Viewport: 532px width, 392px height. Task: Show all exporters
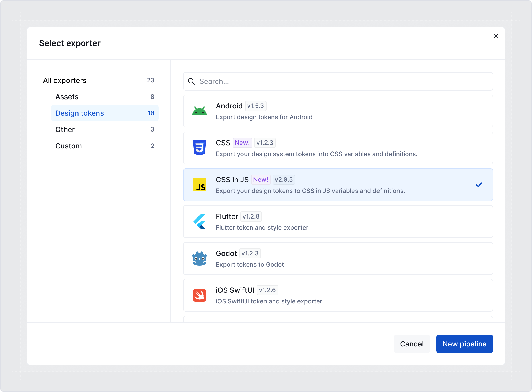[65, 80]
